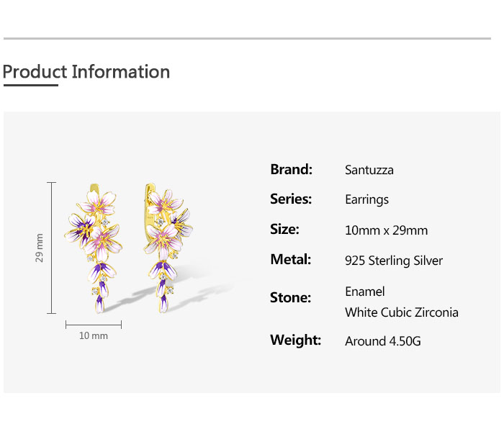The height and width of the screenshot is (429, 504).
Task: Select the right earring image
Action: click(168, 248)
